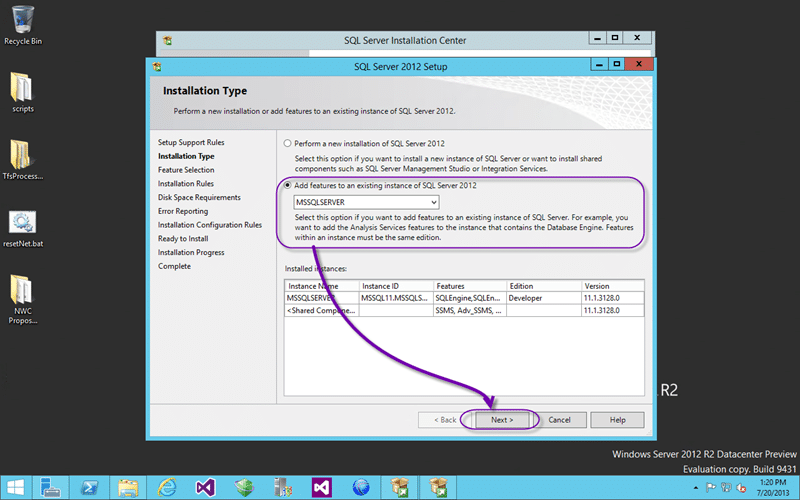Screen dimensions: 800x500
Task: Launch Server Manager from taskbar
Action: click(50, 488)
